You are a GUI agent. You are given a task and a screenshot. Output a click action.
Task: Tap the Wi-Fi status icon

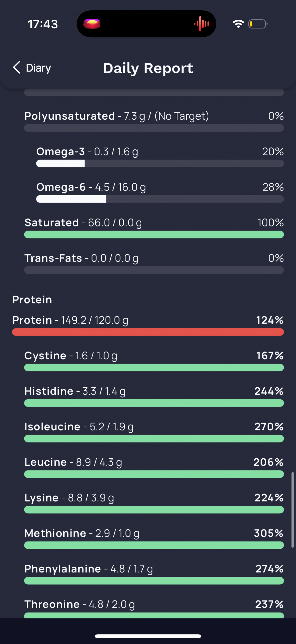click(238, 24)
